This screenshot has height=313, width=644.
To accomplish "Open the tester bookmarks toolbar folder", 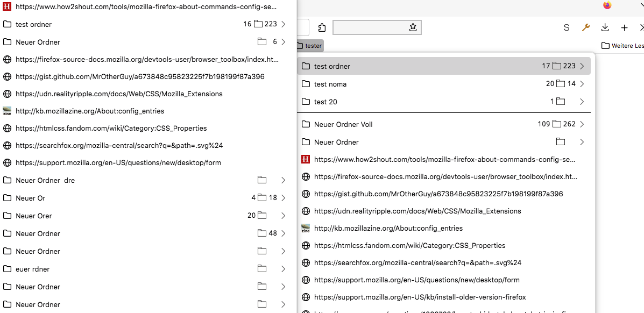I will [x=309, y=46].
